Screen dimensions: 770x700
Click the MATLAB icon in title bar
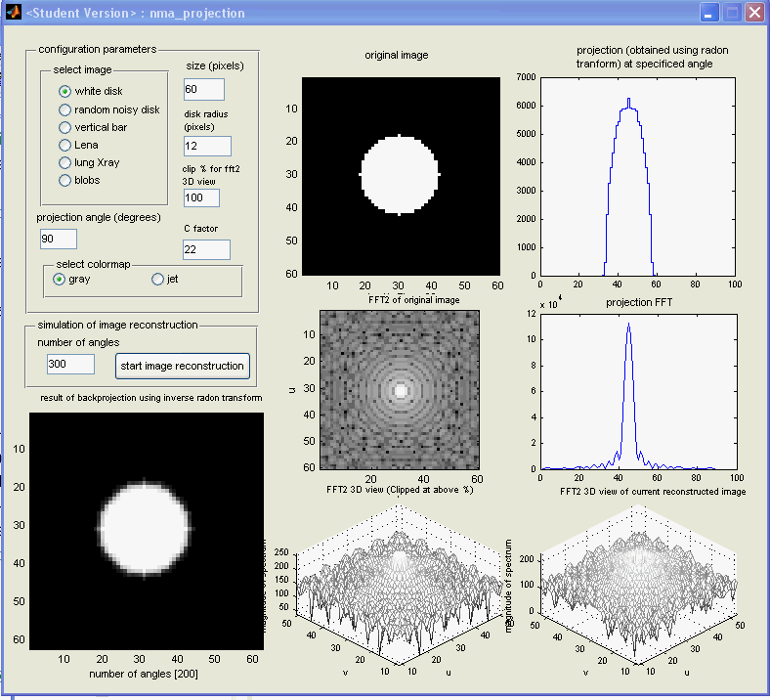tap(14, 13)
